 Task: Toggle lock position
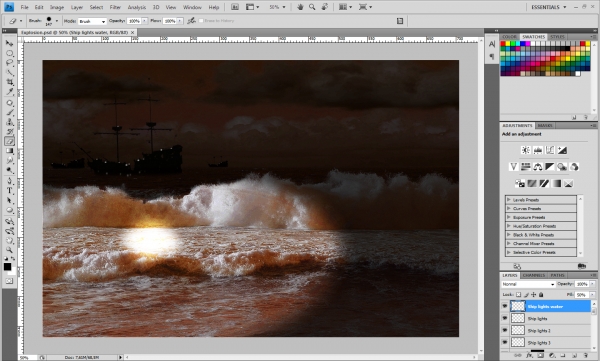[533, 294]
